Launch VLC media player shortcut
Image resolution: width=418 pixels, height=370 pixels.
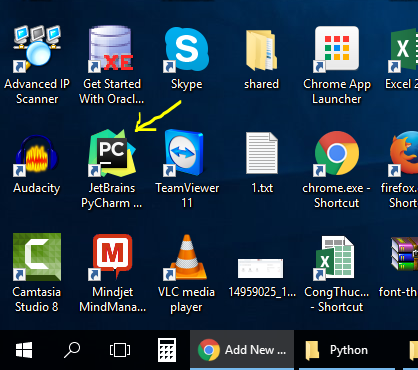(x=186, y=257)
